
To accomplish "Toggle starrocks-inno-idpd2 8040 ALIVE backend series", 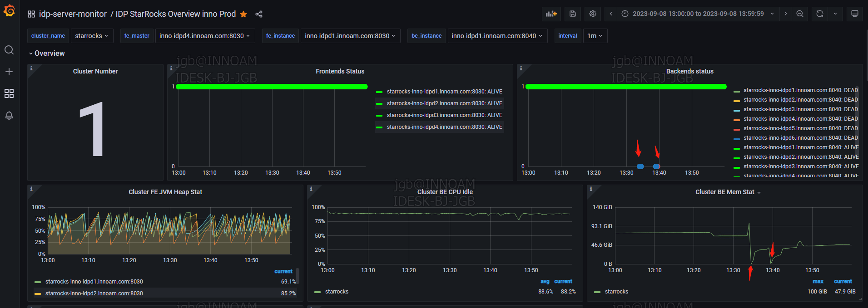I will [x=801, y=157].
